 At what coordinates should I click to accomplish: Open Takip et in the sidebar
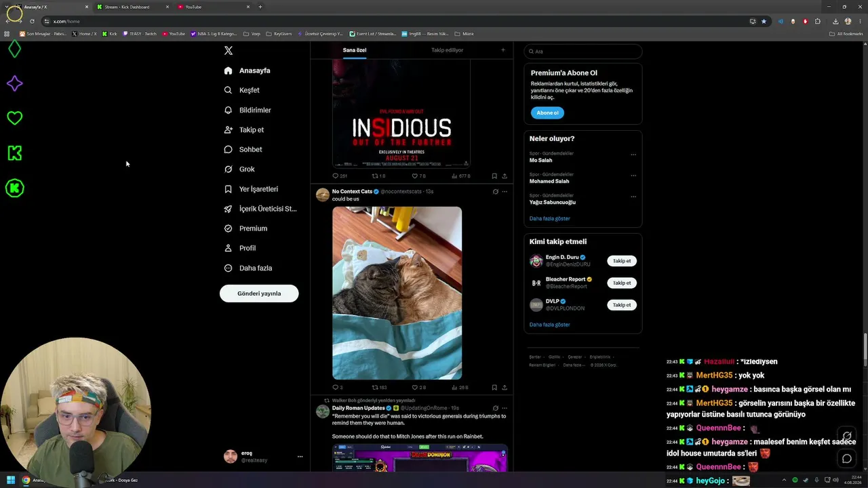tap(244, 129)
